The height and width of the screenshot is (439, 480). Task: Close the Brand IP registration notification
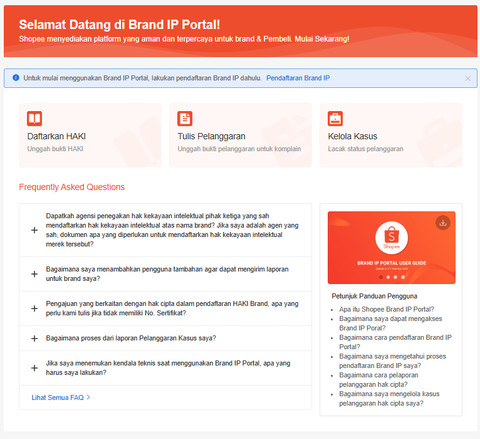468,78
